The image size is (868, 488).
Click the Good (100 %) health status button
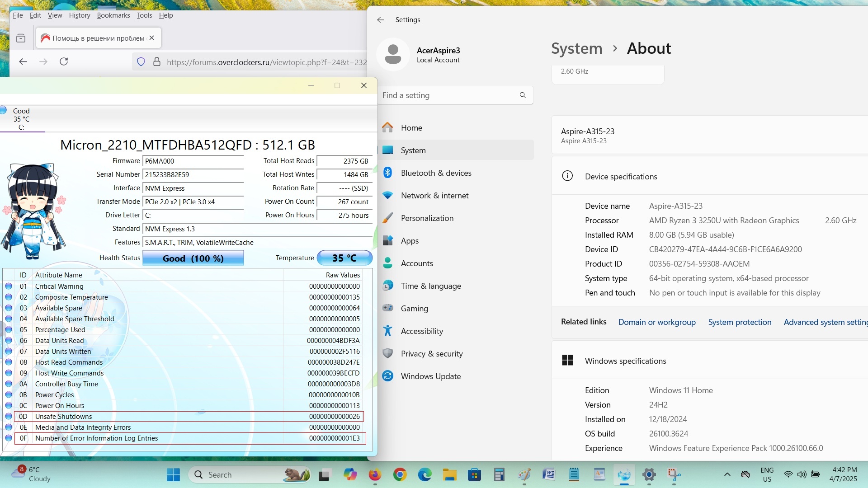[193, 258]
